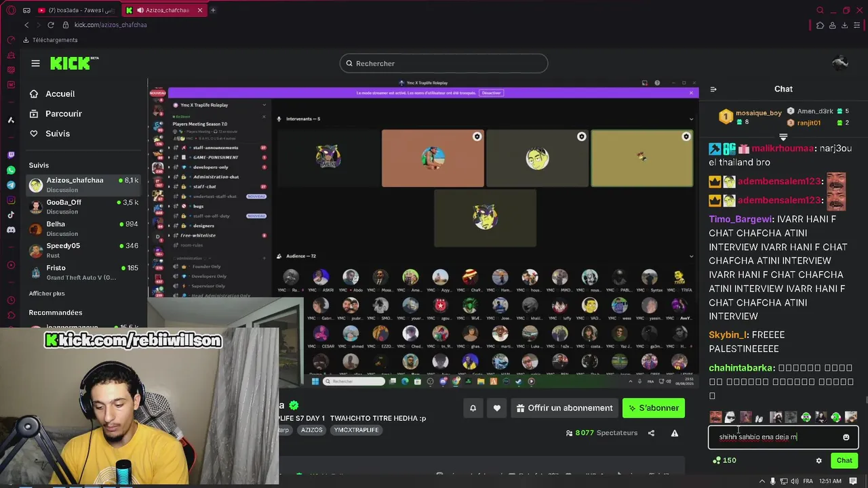The width and height of the screenshot is (868, 488).
Task: Click the heart follow button
Action: coord(497,408)
